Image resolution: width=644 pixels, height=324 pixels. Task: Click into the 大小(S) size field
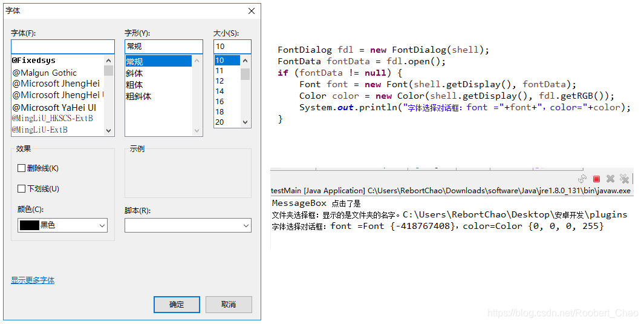point(232,47)
